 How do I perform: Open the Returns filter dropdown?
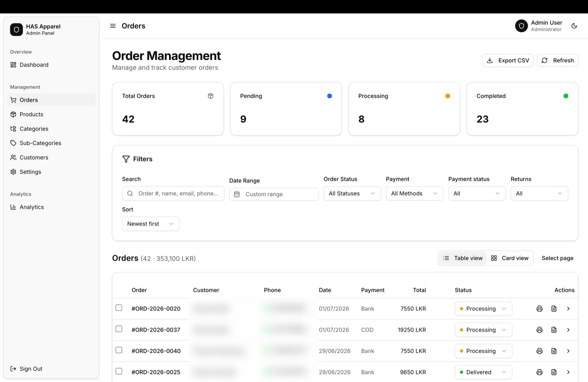[x=539, y=194]
